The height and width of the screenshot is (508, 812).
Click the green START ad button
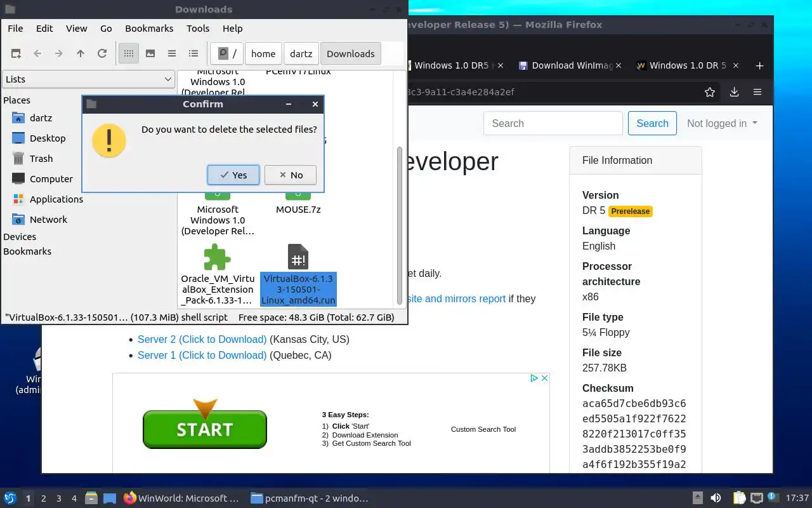point(205,429)
